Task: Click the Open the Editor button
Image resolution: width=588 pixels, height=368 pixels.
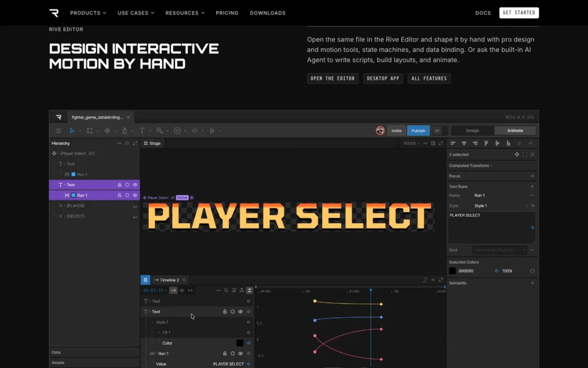Action: [x=332, y=78]
